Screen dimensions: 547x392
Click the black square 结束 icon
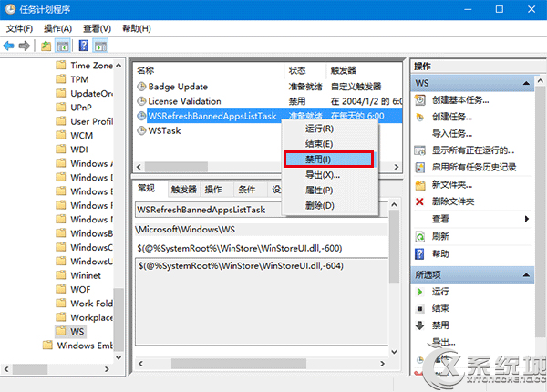[419, 309]
